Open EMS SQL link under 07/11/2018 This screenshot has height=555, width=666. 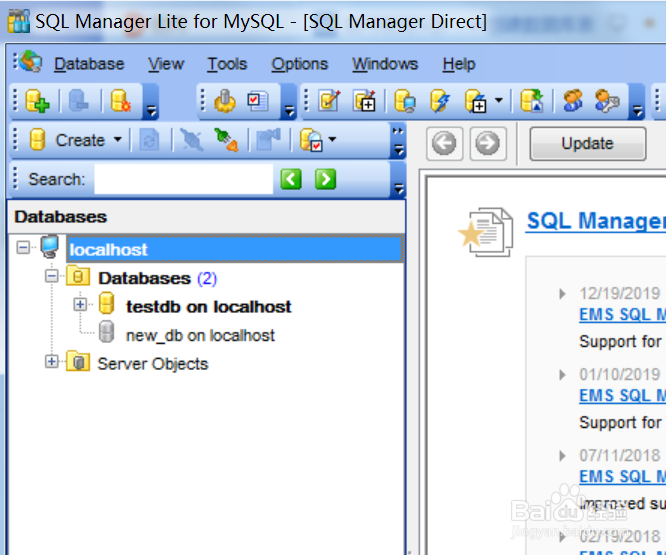click(x=622, y=476)
